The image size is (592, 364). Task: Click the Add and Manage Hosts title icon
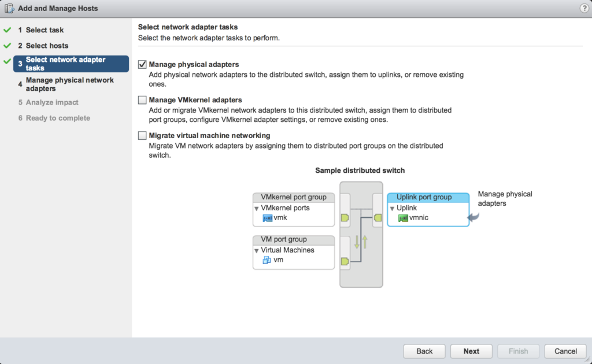click(9, 8)
